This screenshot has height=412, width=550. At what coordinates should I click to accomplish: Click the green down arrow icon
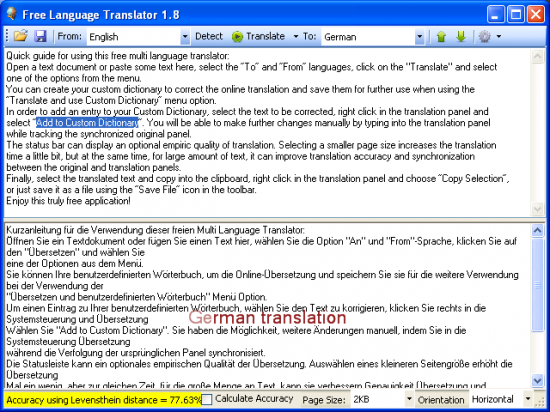point(461,36)
